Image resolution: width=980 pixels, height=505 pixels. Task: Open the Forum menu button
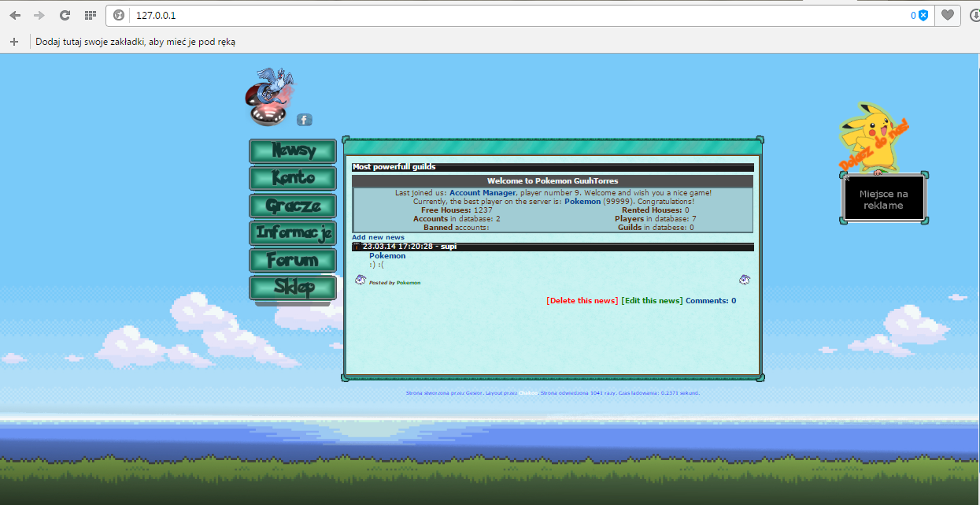tap(293, 261)
